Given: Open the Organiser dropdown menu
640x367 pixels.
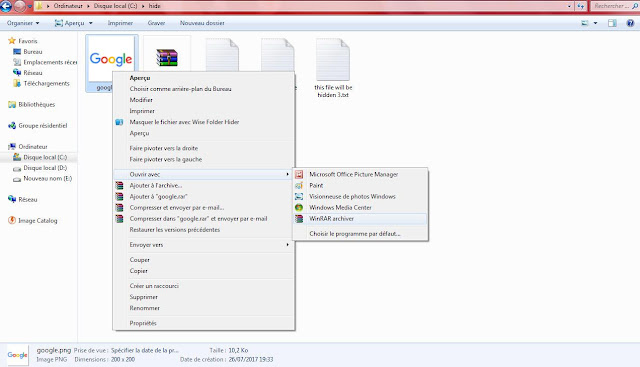Looking at the screenshot, I should pos(23,23).
